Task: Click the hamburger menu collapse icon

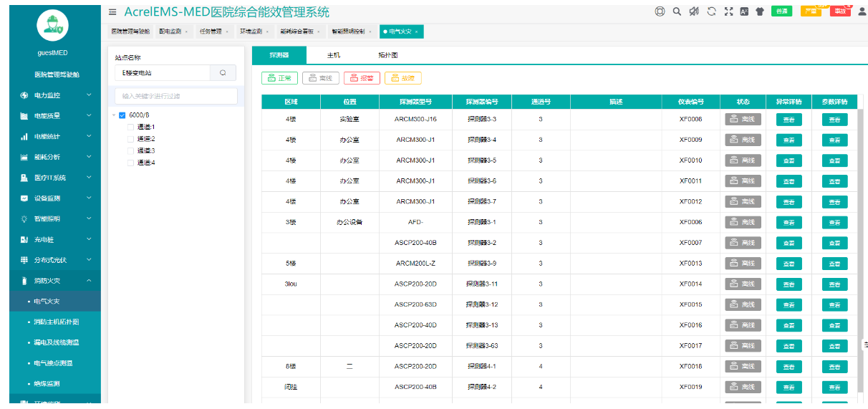Action: click(x=112, y=11)
